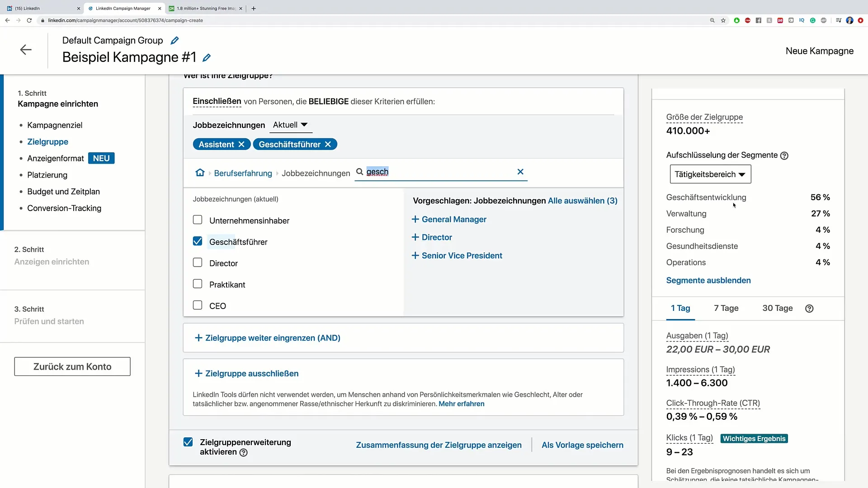Check the Praktikant checkbox

(x=198, y=284)
